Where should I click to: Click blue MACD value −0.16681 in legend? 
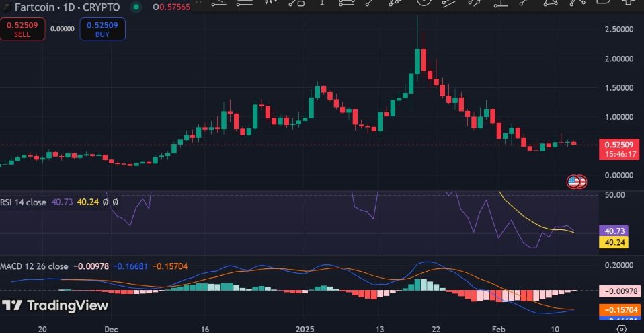(130, 266)
